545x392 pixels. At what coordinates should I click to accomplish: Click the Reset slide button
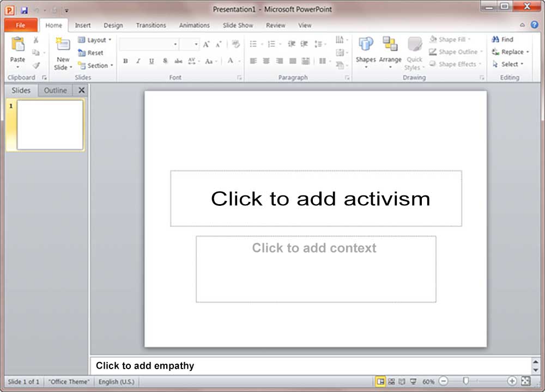pyautogui.click(x=91, y=53)
